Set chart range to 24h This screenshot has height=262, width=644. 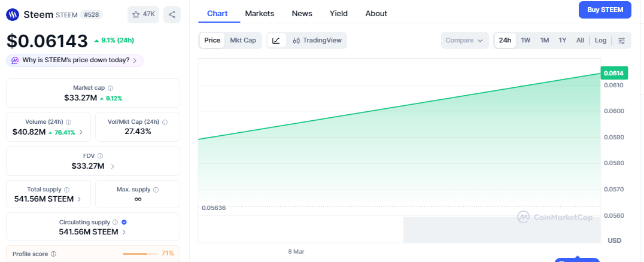pos(505,40)
